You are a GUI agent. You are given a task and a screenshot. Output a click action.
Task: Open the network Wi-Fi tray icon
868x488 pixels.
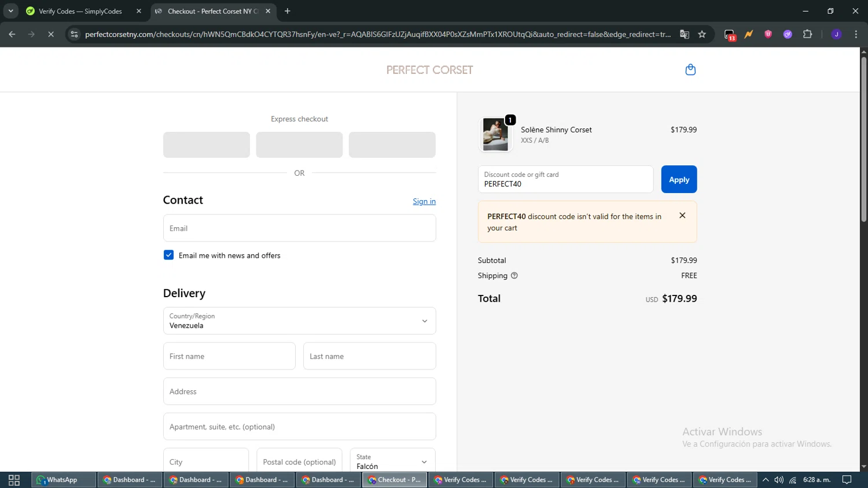click(x=793, y=480)
